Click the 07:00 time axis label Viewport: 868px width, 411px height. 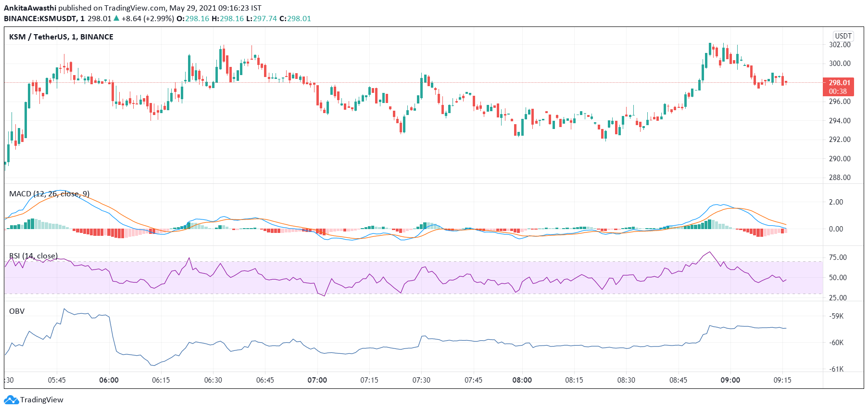[317, 380]
